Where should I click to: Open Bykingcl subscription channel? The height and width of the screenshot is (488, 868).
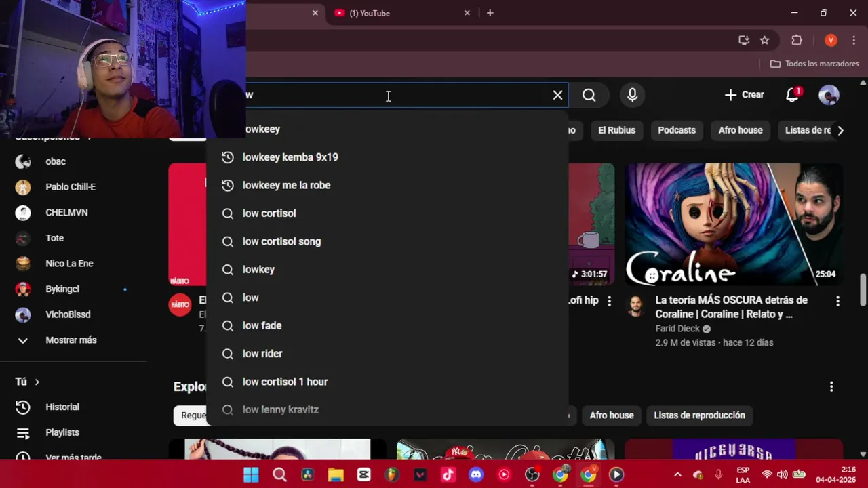click(73, 289)
